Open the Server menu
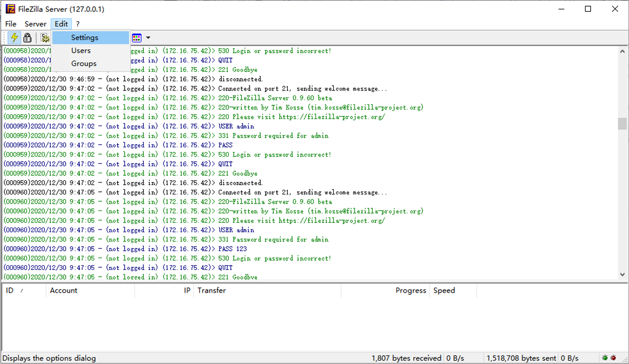The image size is (629, 364). (35, 24)
